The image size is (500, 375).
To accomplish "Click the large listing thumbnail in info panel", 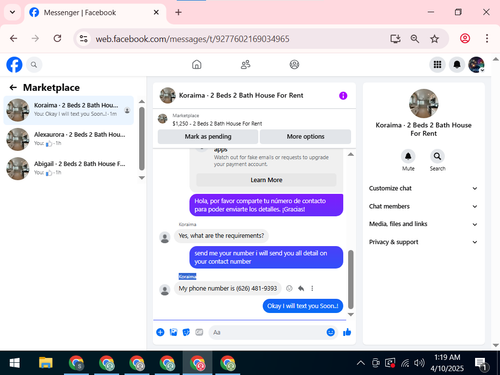I will point(423,103).
